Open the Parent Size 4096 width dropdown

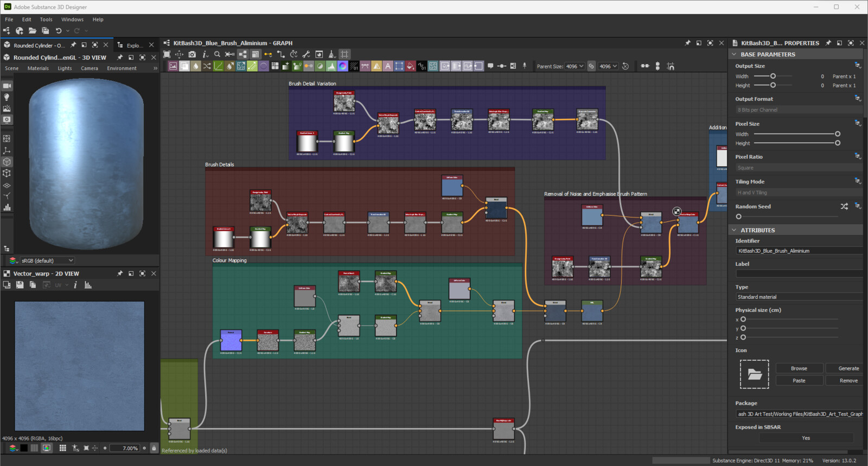[x=575, y=66]
